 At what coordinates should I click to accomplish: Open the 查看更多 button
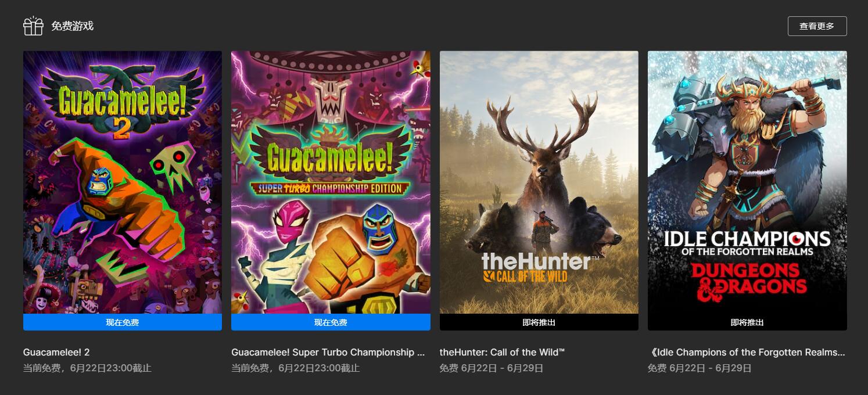click(x=817, y=26)
